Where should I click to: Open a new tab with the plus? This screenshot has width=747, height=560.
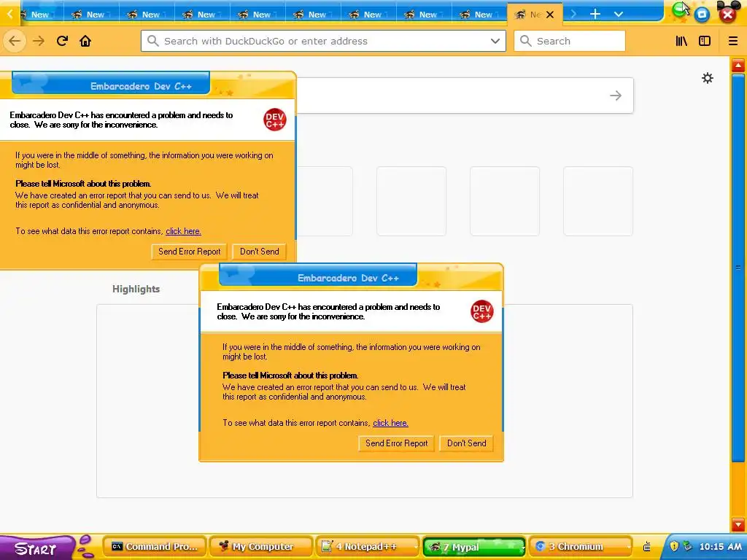coord(595,14)
